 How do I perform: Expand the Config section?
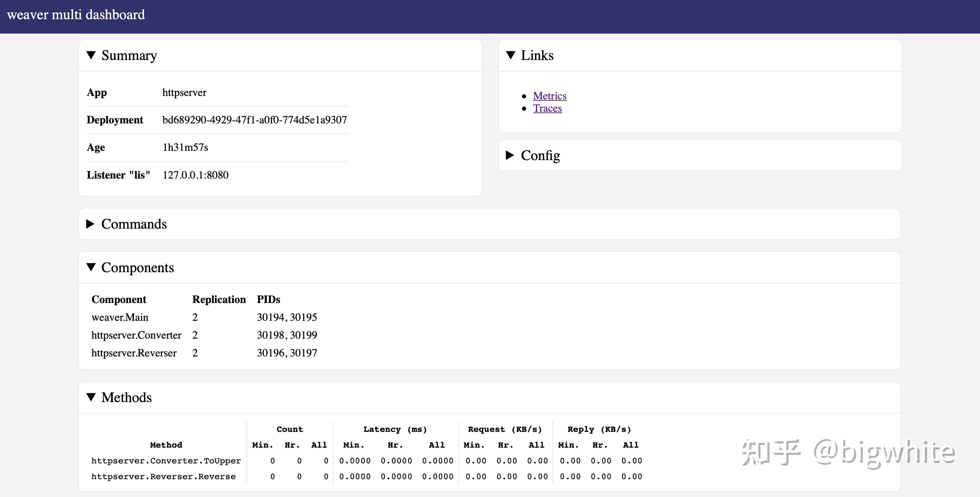(510, 155)
